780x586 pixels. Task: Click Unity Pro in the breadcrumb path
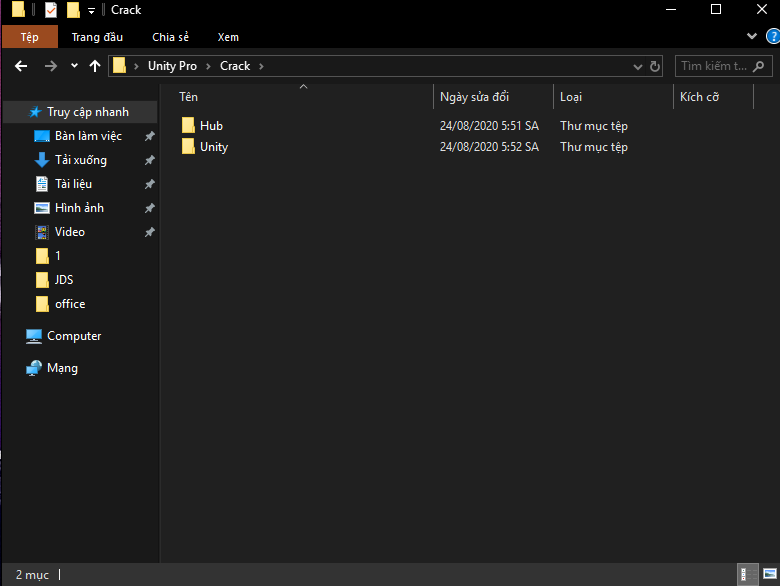[x=172, y=66]
